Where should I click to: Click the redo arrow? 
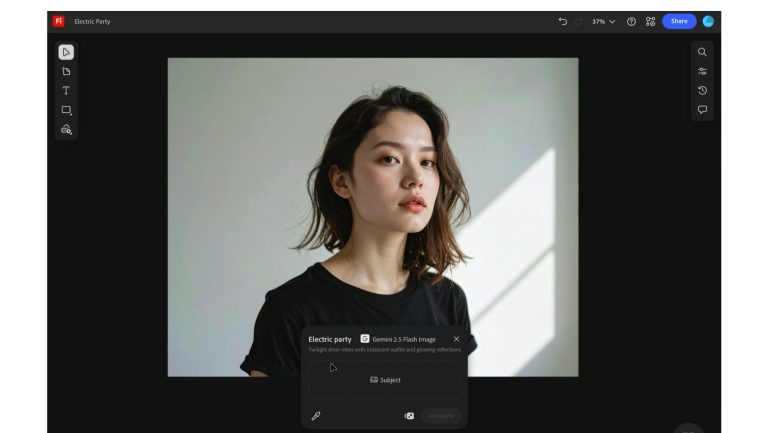tap(578, 21)
